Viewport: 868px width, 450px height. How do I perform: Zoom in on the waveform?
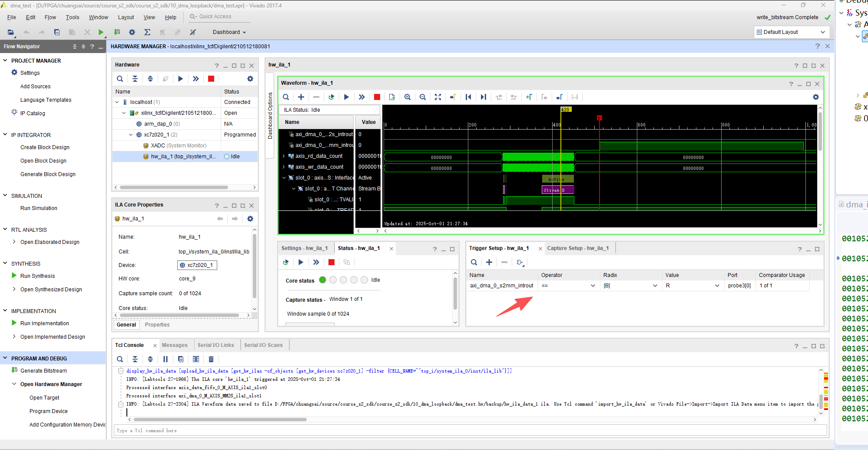pyautogui.click(x=407, y=97)
